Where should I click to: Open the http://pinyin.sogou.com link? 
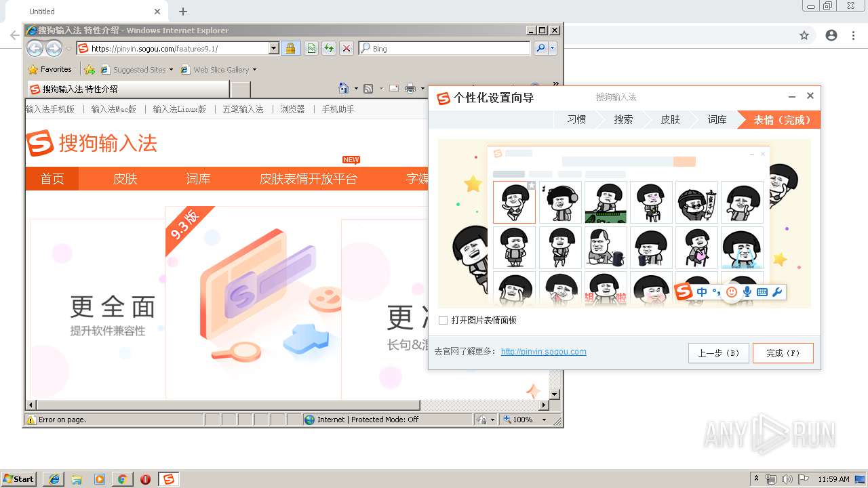pos(543,351)
